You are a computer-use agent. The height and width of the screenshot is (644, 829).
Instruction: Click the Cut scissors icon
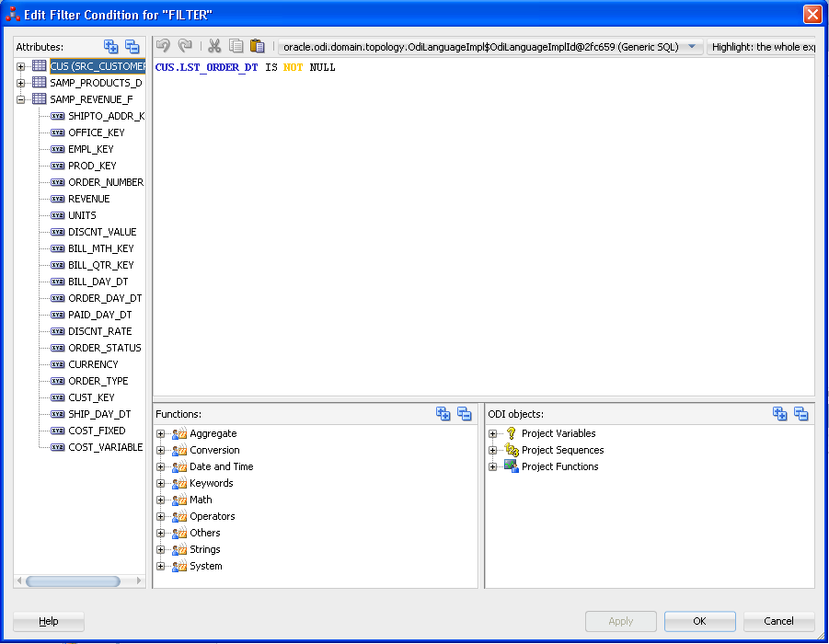coord(214,46)
